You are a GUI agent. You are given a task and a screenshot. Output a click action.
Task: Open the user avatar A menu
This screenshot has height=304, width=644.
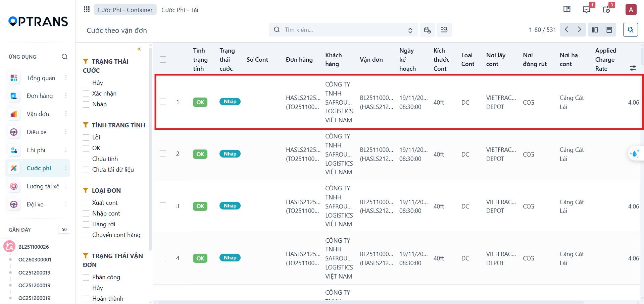tap(631, 9)
